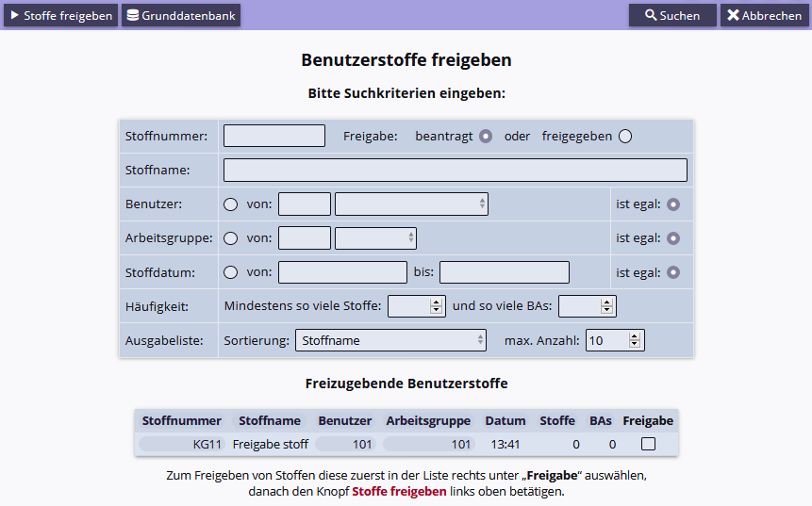
Task: Click the Freigabe stoff name cell
Action: coord(271,445)
